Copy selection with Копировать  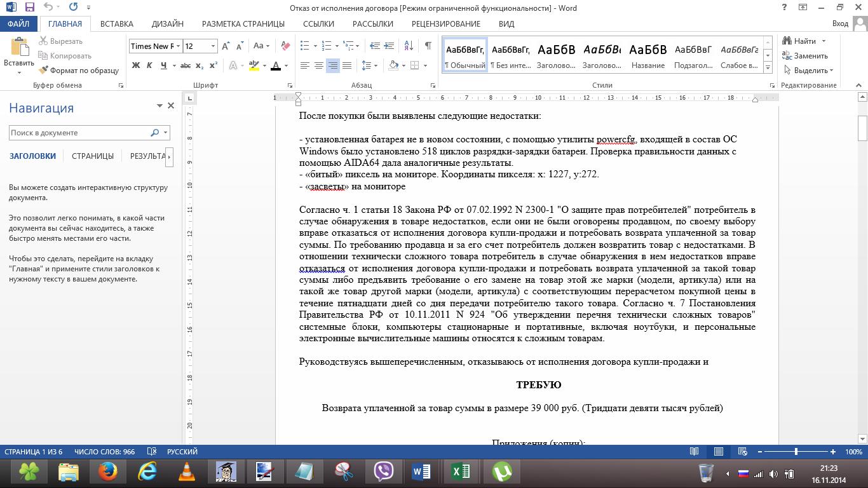pos(65,56)
